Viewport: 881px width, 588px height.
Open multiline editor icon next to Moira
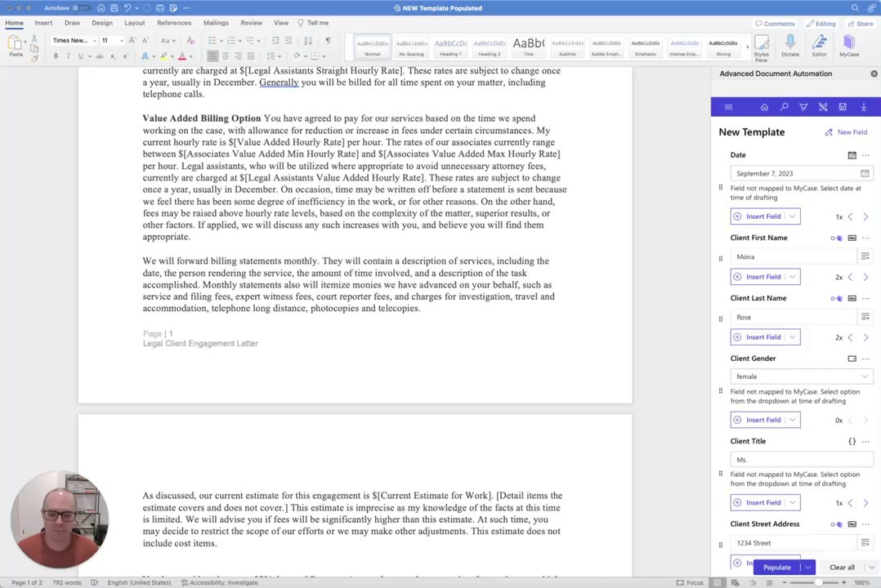click(865, 256)
